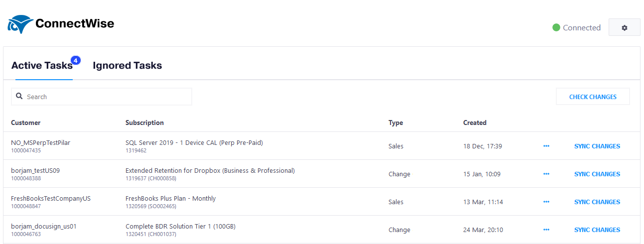Sync changes for FreshBooks Plus Plan
This screenshot has height=244, width=644.
(x=597, y=202)
